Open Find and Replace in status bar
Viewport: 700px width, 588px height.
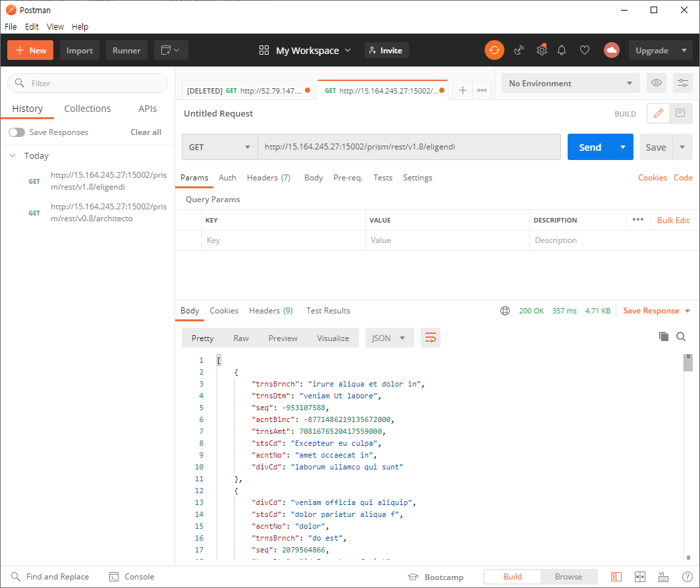(50, 576)
